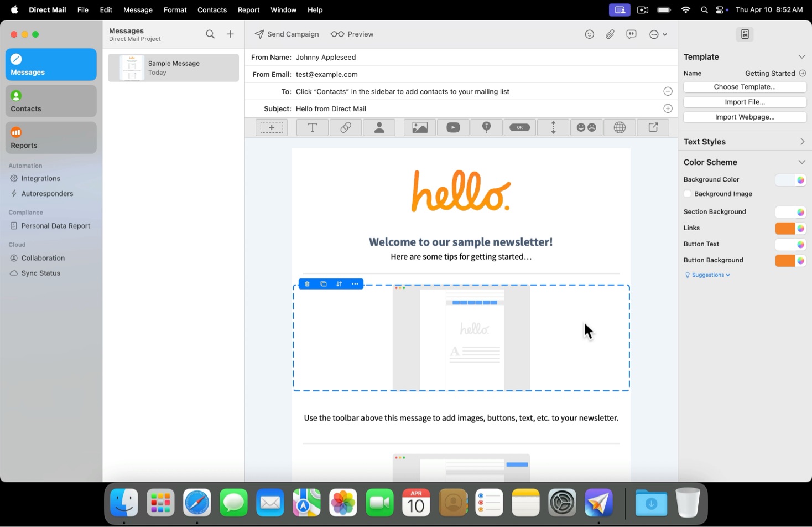The height and width of the screenshot is (527, 812).
Task: Click the insert text block tool
Action: click(313, 127)
